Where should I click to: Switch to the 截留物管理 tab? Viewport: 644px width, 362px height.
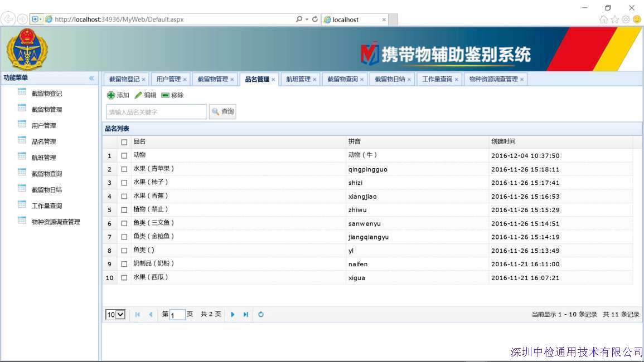(213, 79)
